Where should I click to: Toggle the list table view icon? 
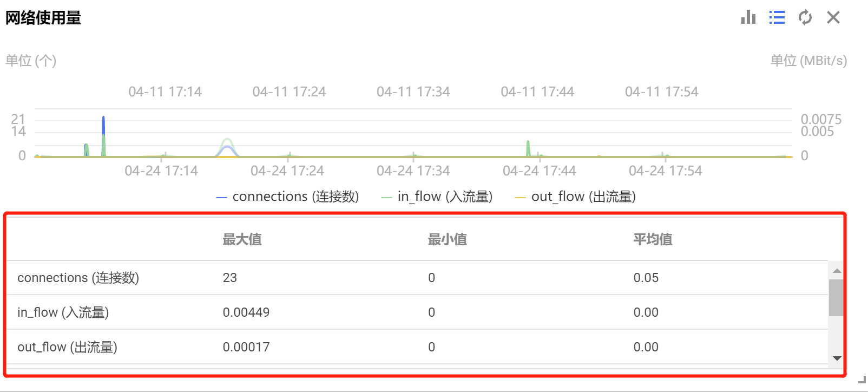pyautogui.click(x=777, y=17)
